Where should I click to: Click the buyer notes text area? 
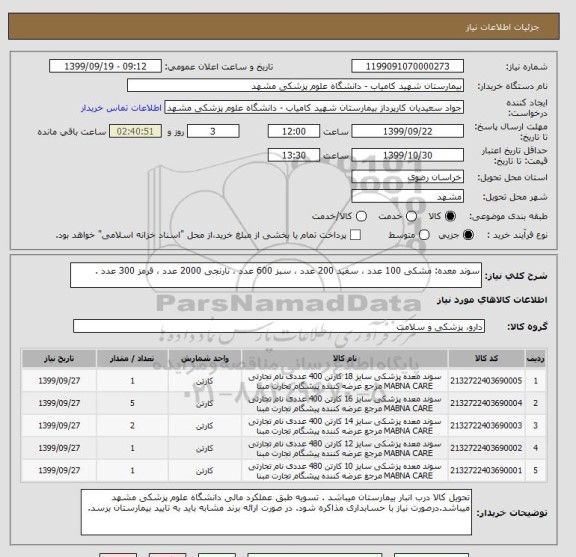[276, 512]
